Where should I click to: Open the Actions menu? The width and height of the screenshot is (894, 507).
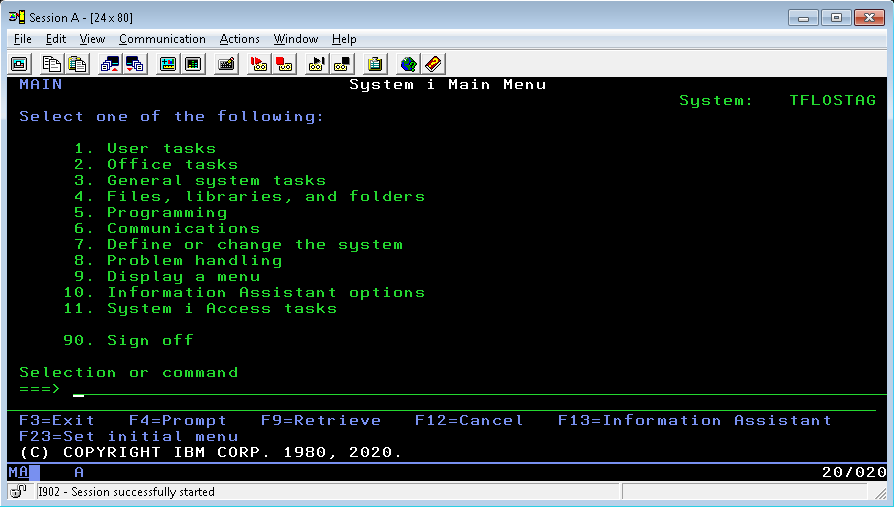239,39
